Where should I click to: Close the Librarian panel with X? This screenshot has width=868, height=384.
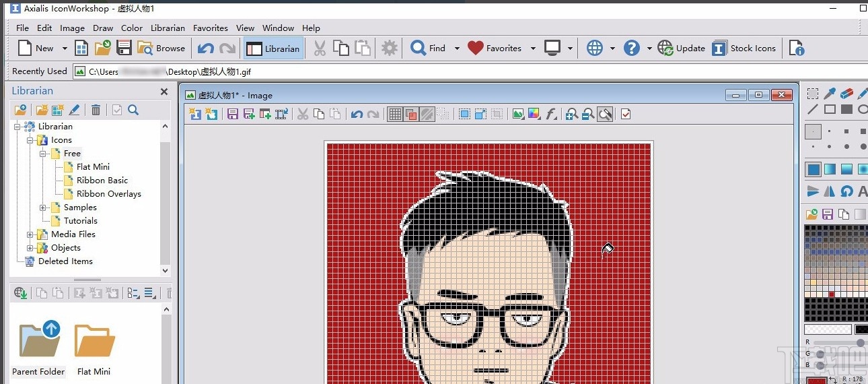tap(164, 92)
